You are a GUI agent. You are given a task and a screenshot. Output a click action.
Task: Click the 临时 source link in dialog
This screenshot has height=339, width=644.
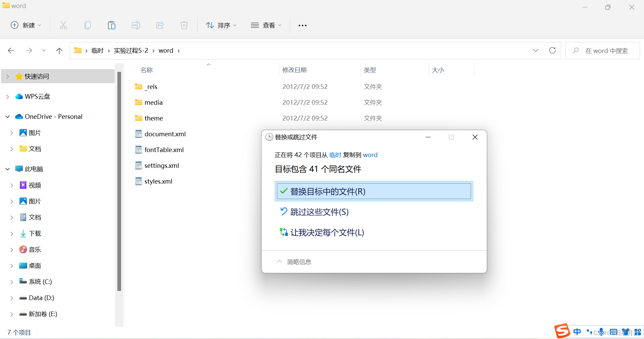click(335, 155)
